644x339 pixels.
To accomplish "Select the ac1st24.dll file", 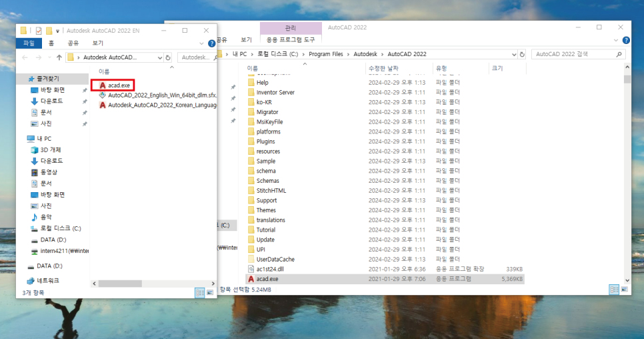I will (266, 269).
